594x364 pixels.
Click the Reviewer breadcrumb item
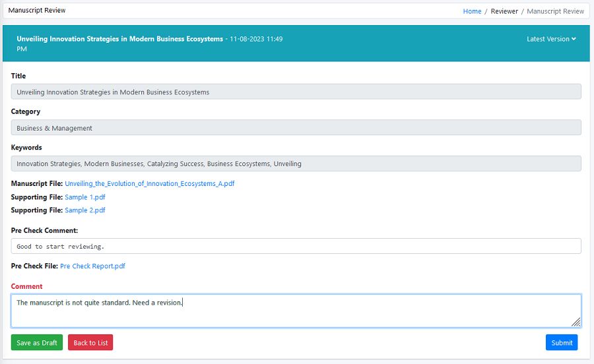click(504, 11)
